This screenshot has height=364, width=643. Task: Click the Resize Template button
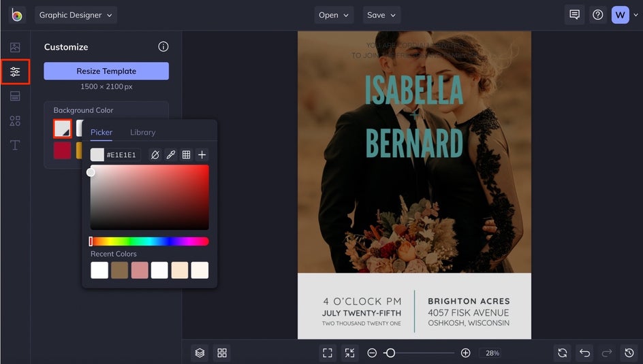106,71
